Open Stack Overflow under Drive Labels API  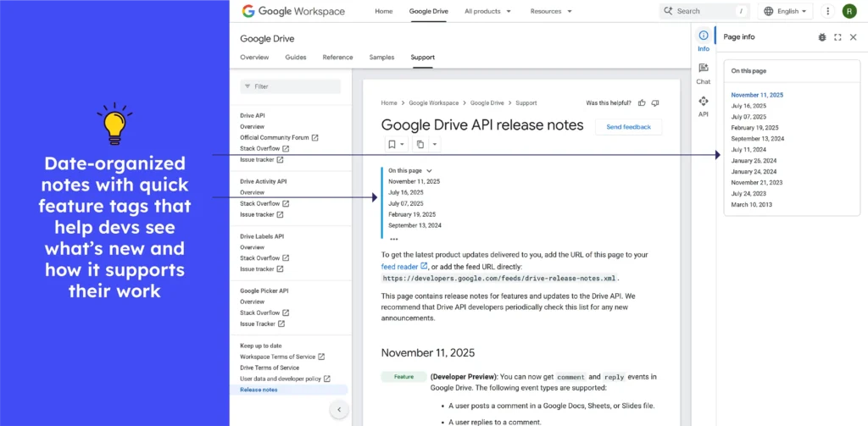264,257
